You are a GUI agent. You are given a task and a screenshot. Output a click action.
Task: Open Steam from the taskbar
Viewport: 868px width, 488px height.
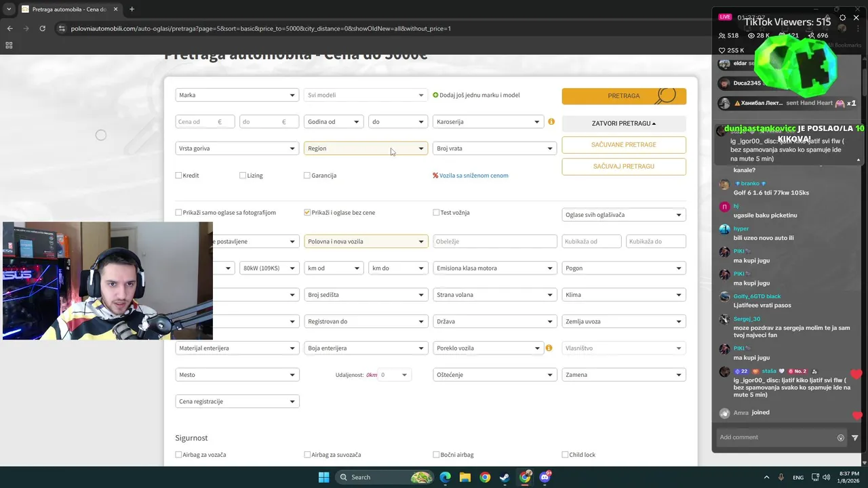point(505,477)
